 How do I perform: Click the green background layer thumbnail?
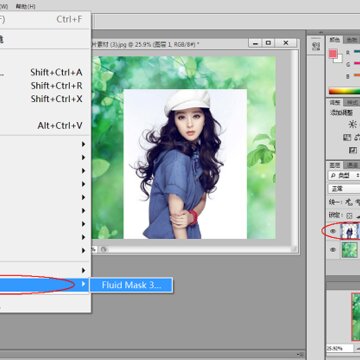click(x=350, y=250)
